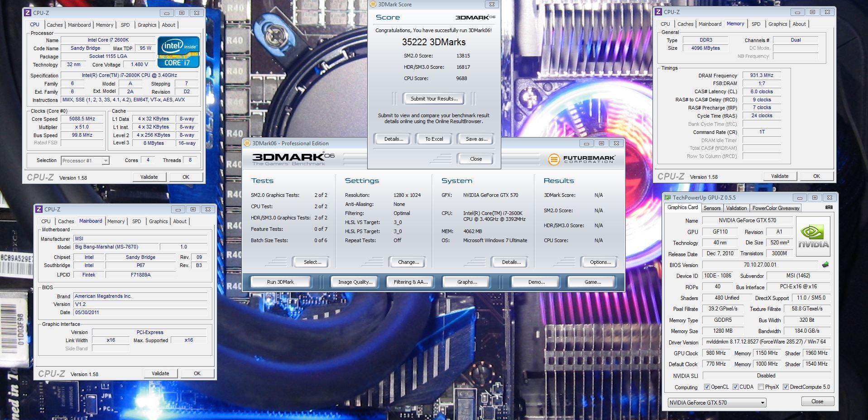Click Submit Your Results button

pyautogui.click(x=434, y=99)
